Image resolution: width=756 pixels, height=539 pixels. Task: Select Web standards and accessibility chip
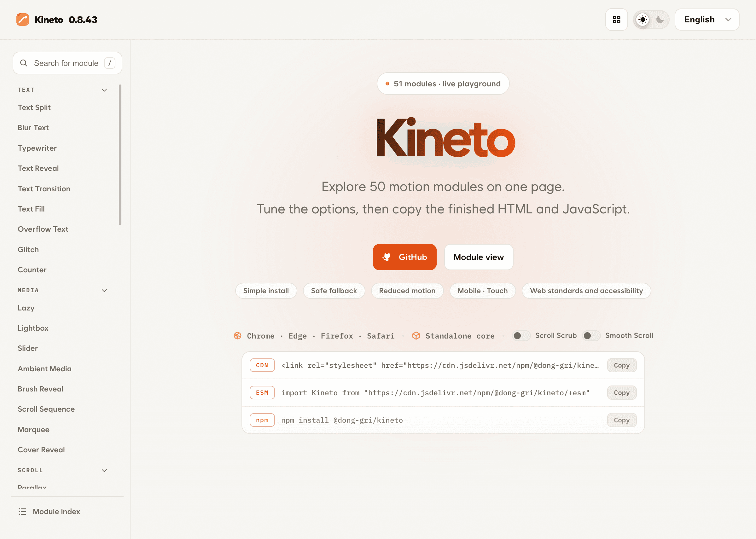pyautogui.click(x=586, y=291)
